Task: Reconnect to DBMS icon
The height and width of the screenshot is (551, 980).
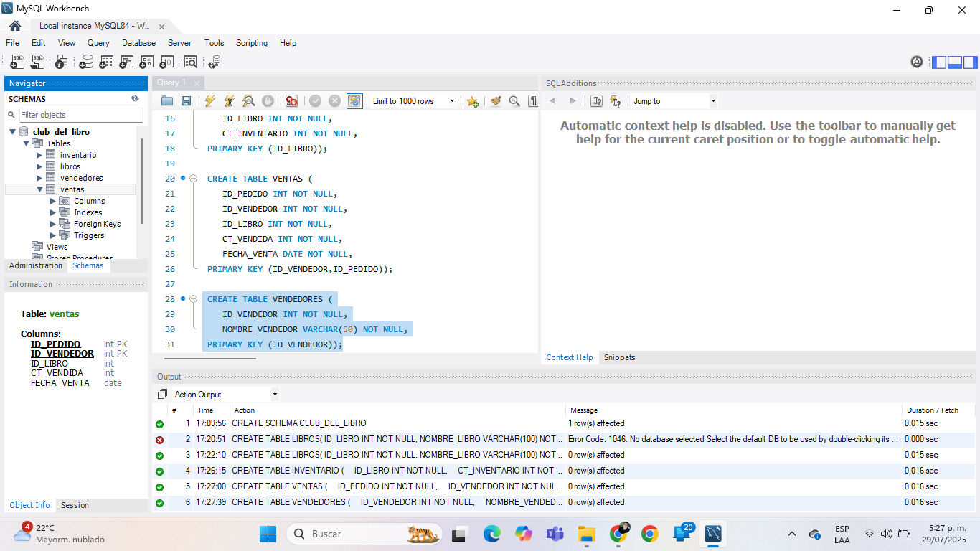Action: click(215, 62)
